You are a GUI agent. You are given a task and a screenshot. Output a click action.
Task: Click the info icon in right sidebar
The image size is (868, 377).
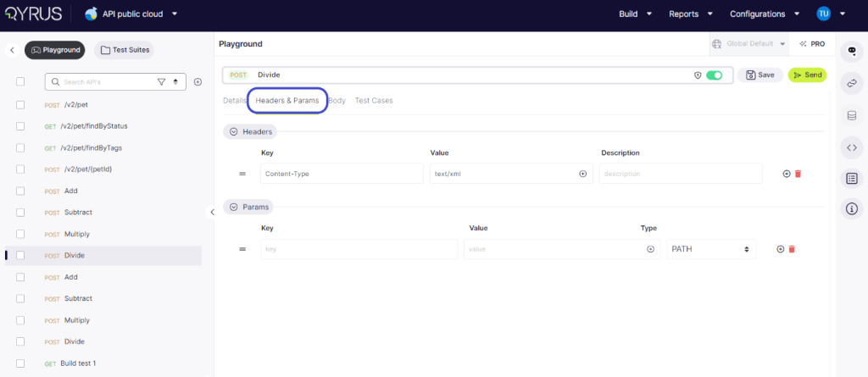[x=851, y=208]
